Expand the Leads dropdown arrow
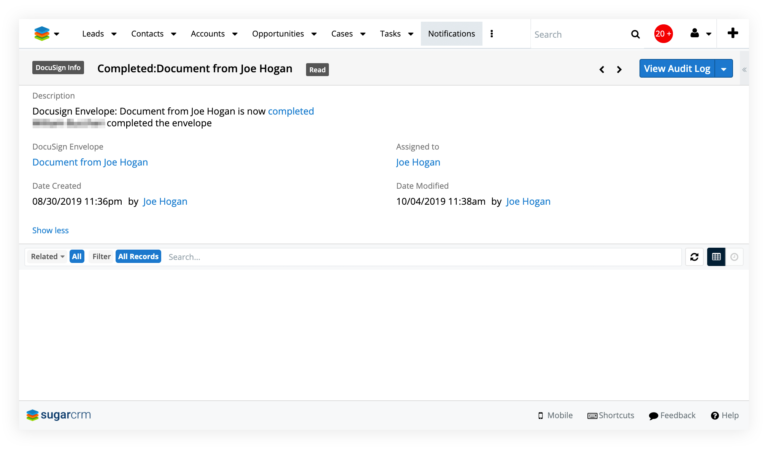 point(114,34)
